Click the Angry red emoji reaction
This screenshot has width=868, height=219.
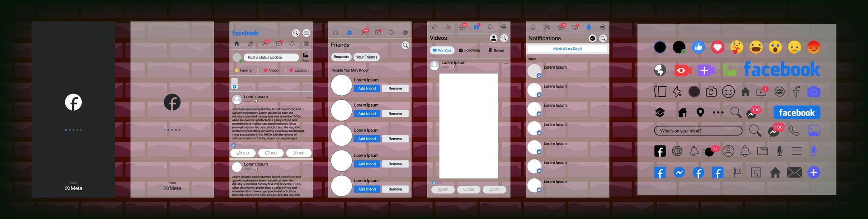pyautogui.click(x=813, y=47)
